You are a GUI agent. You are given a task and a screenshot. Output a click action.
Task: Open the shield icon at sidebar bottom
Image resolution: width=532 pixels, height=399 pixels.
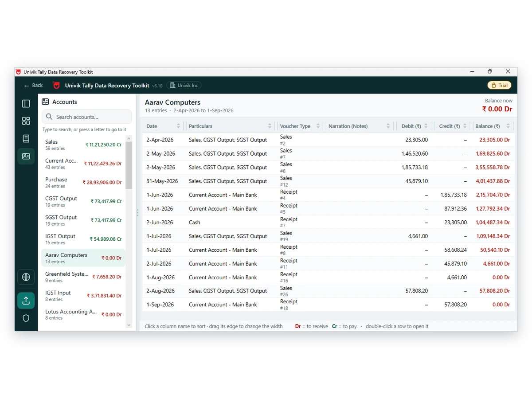(x=26, y=318)
